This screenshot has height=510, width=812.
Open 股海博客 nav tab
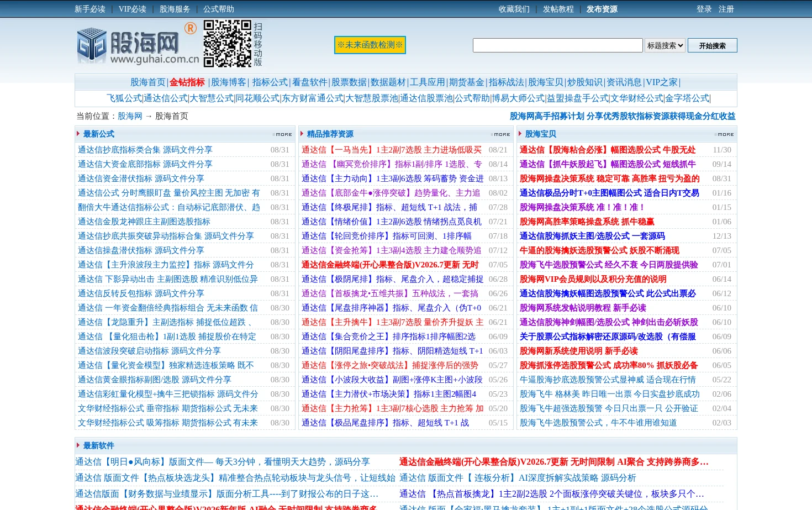tap(229, 82)
